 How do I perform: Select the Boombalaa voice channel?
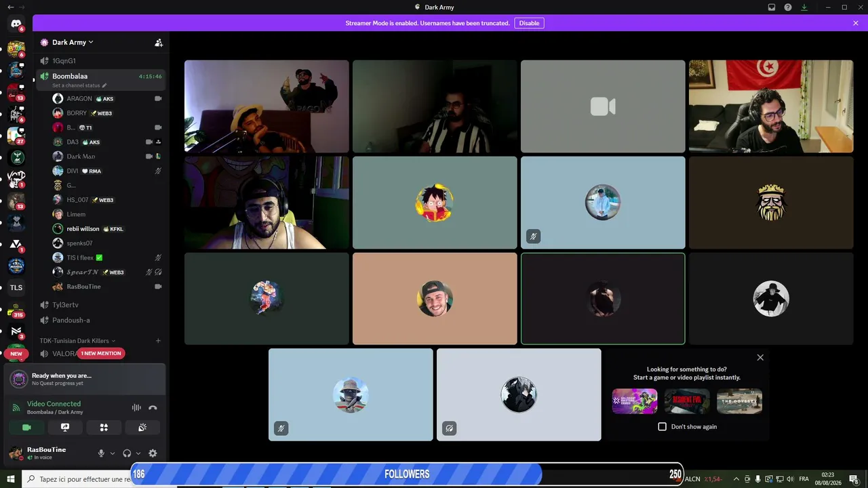(102, 76)
